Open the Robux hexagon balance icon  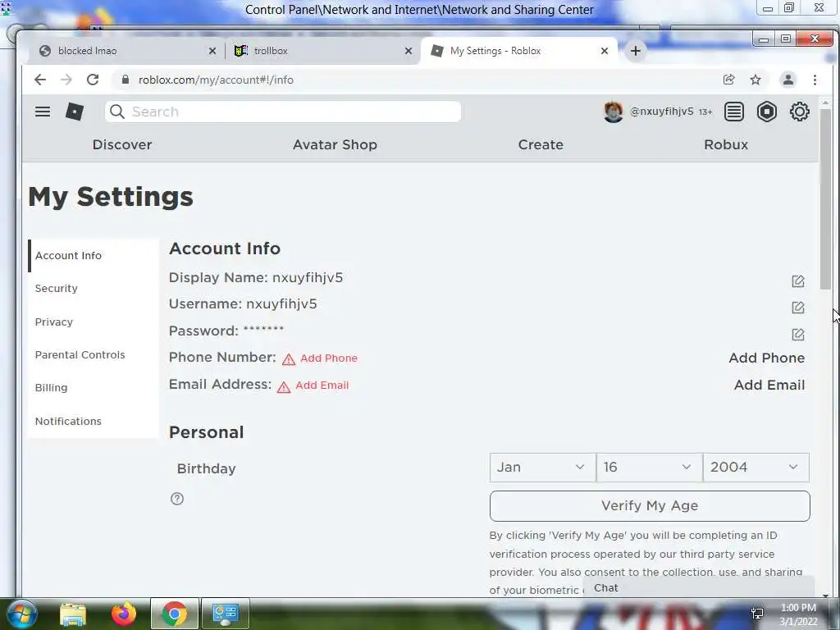tap(767, 112)
